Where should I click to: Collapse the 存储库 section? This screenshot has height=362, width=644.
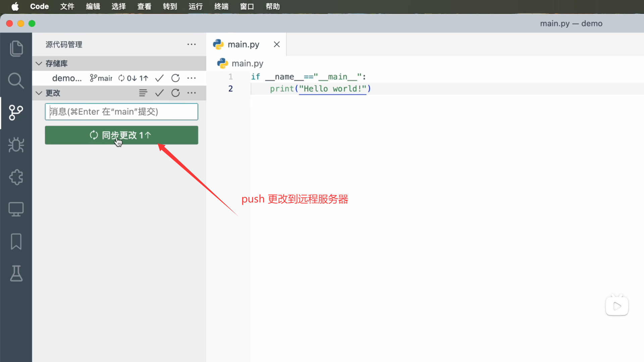coord(39,63)
